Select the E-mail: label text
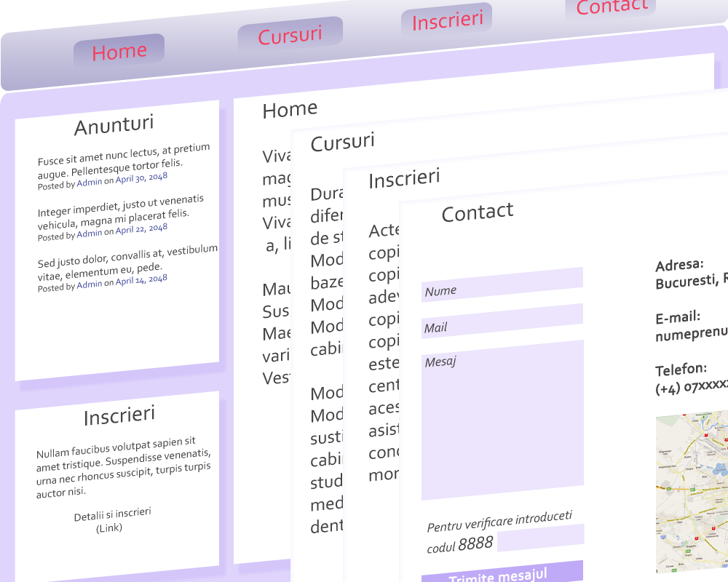The width and height of the screenshot is (728, 582). click(678, 318)
